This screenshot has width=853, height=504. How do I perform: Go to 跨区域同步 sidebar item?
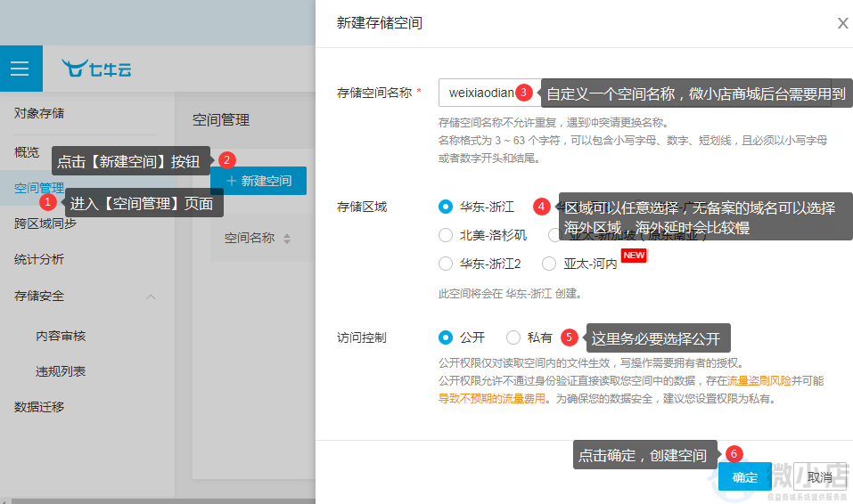tap(45, 224)
